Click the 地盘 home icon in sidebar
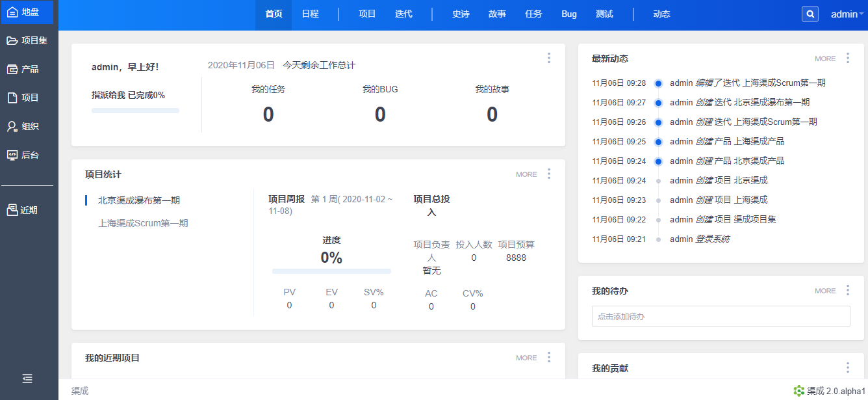The width and height of the screenshot is (868, 400). [x=12, y=12]
